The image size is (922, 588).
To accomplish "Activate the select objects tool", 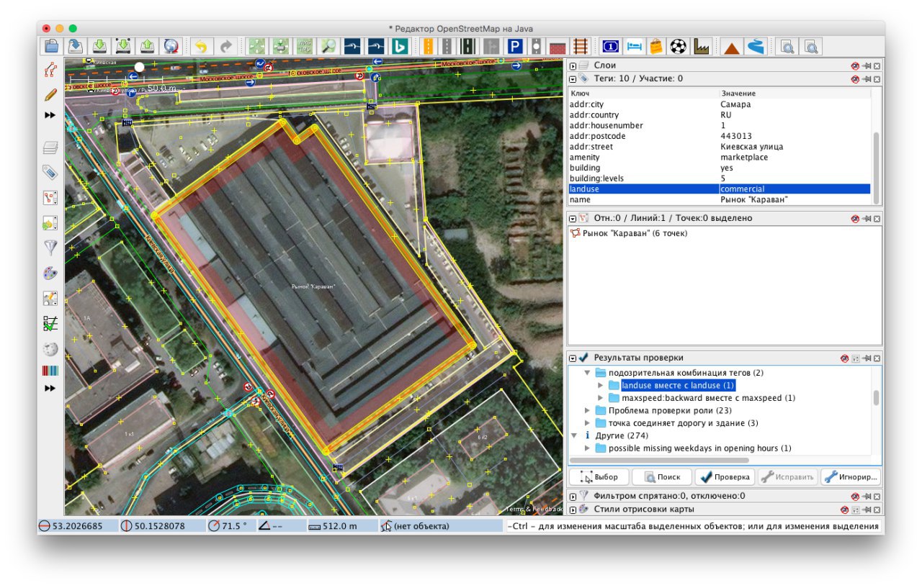I will click(x=50, y=70).
